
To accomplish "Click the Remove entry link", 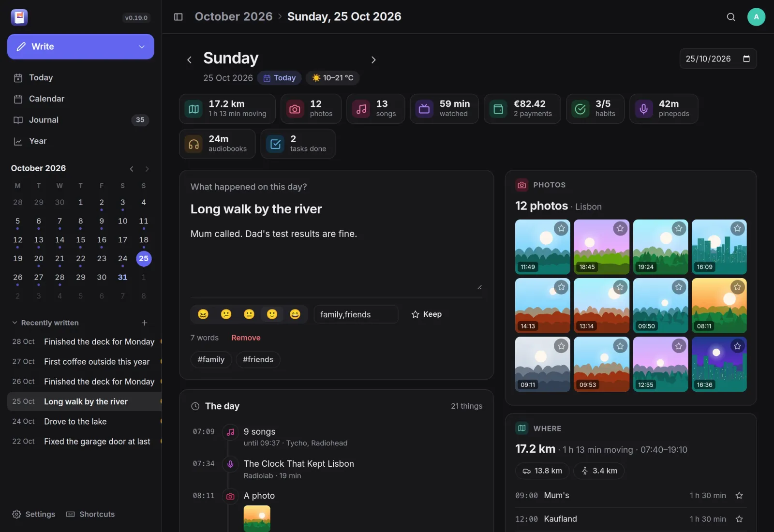I will coord(246,338).
